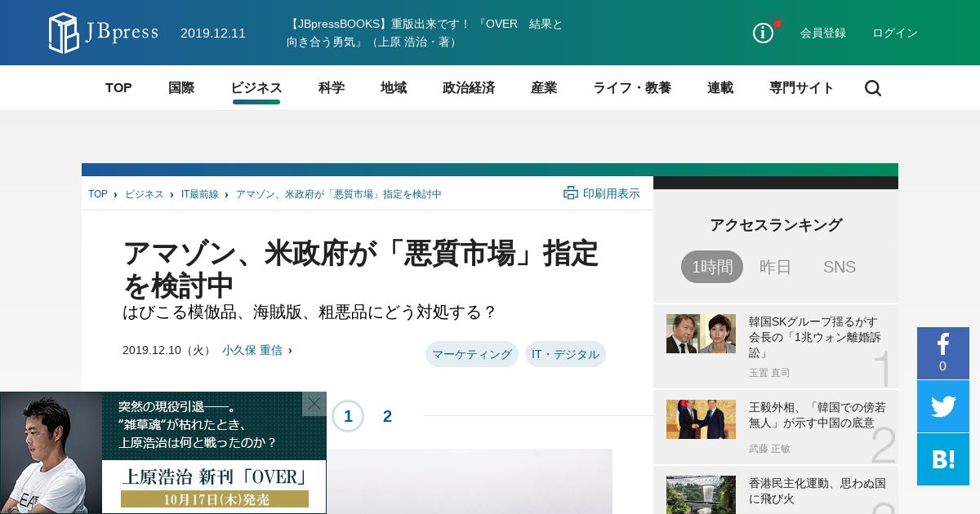980x514 pixels.
Task: Click 会員登録 to register
Action: [x=823, y=33]
